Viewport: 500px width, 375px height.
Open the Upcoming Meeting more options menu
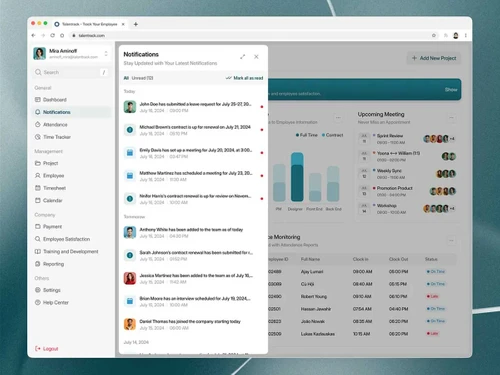(451, 118)
